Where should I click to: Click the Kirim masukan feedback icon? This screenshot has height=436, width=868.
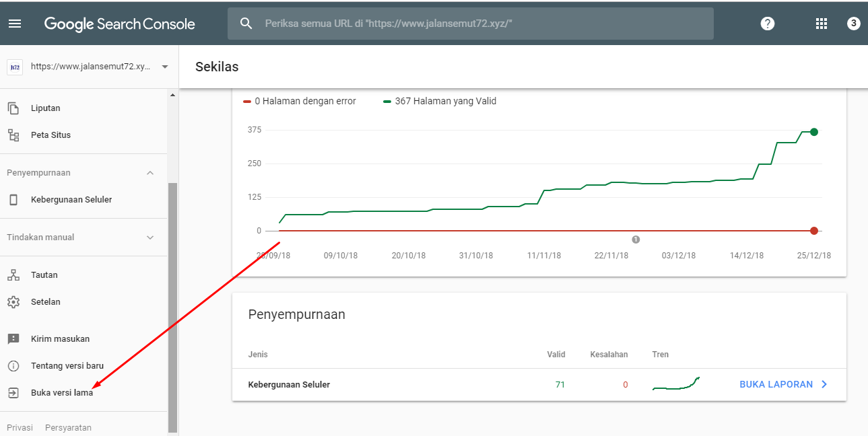pos(13,338)
